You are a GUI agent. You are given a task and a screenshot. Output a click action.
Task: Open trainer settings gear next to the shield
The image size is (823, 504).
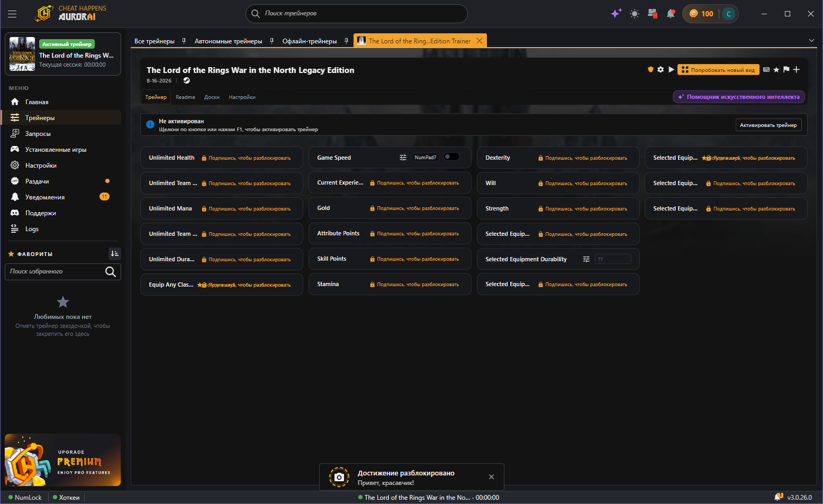point(661,69)
